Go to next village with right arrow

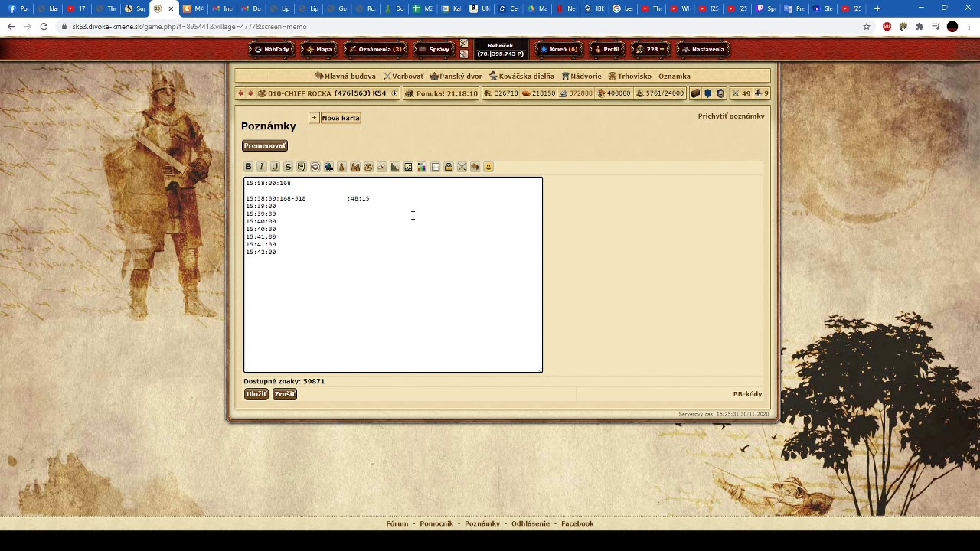tap(250, 93)
